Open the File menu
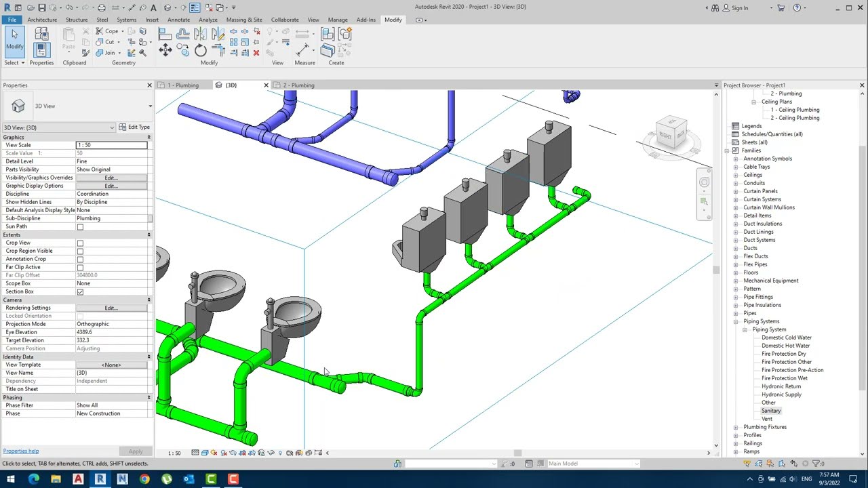The image size is (868, 488). pos(12,20)
